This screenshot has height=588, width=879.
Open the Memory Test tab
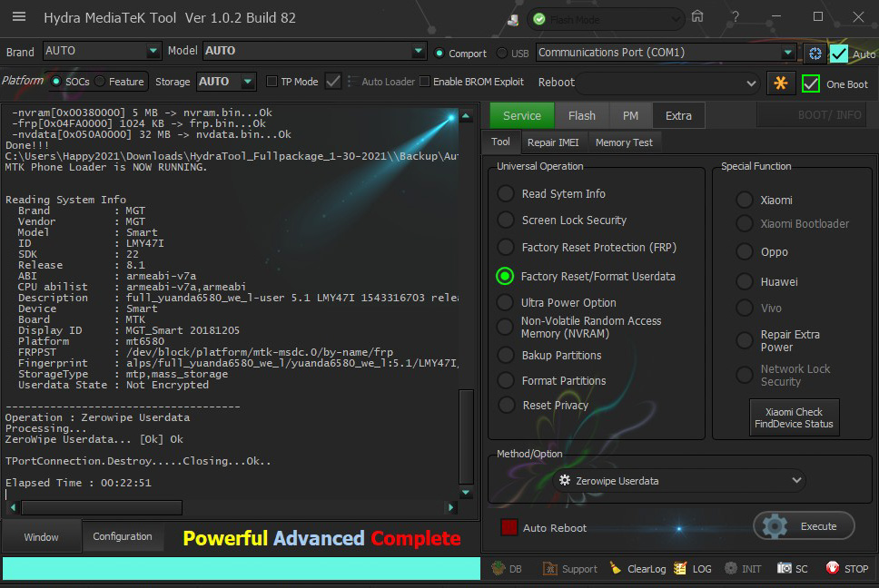(x=624, y=142)
